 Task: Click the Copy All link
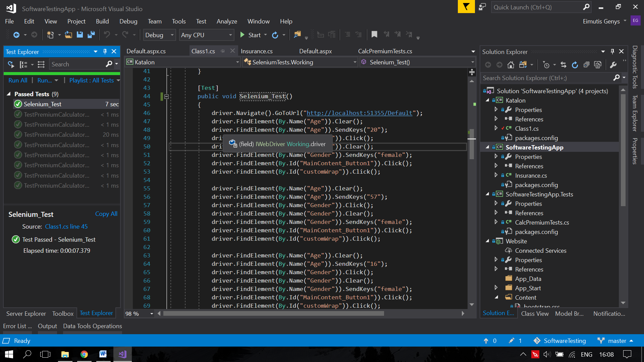pos(106,214)
